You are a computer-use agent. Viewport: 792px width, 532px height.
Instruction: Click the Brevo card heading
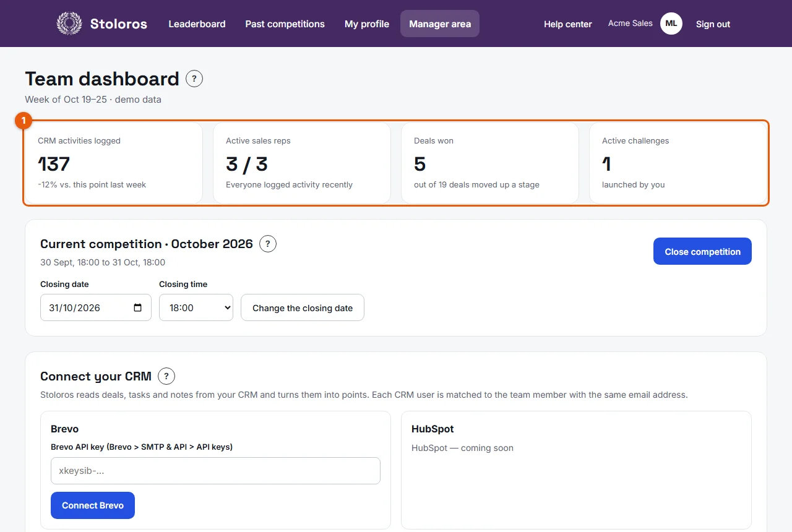click(x=64, y=429)
